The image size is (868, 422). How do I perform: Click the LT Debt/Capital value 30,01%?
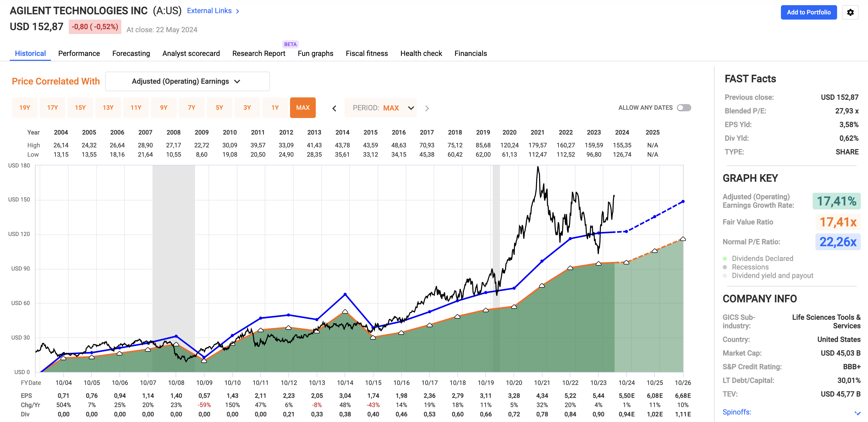(x=849, y=381)
